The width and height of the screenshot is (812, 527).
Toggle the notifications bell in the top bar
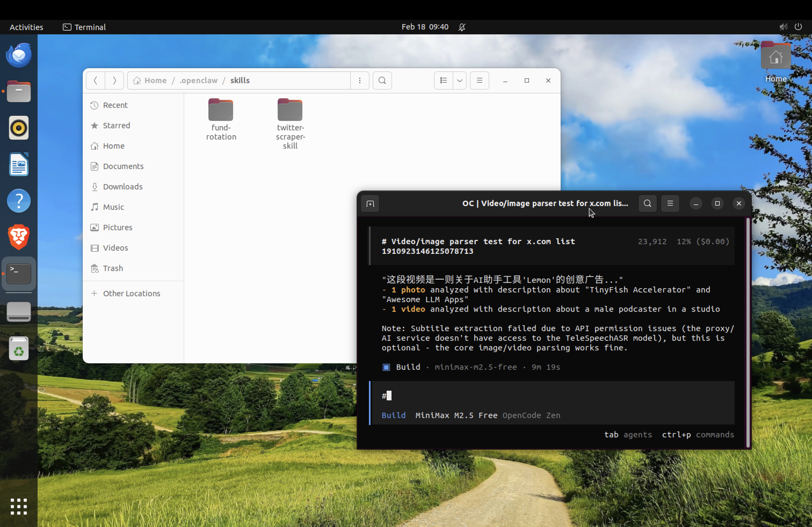click(462, 27)
